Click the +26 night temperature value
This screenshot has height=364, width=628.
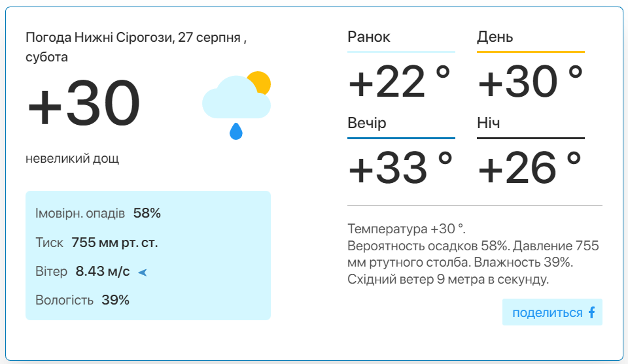(529, 167)
